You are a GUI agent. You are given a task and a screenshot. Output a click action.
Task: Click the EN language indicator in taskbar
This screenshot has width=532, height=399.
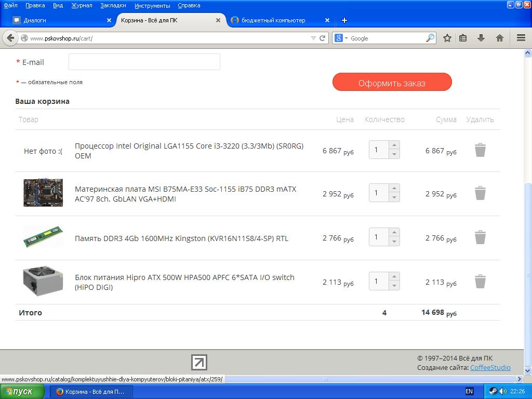(469, 391)
